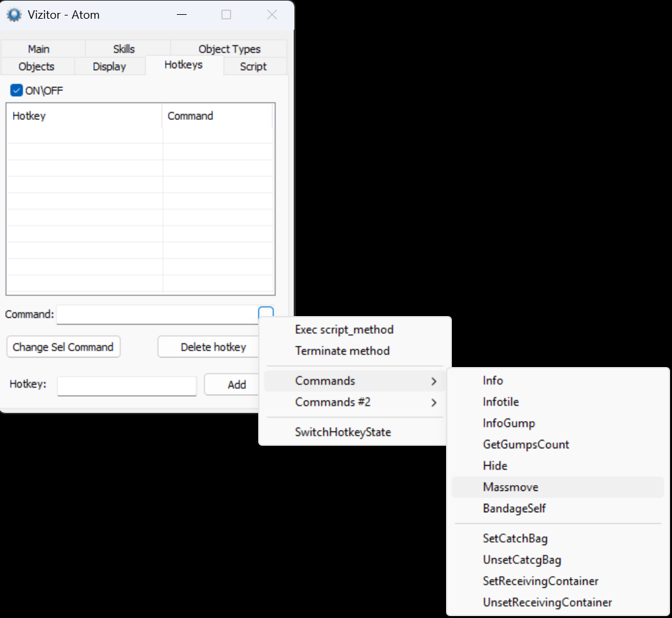Focus the Command input field
The width and height of the screenshot is (672, 618).
[x=157, y=314]
